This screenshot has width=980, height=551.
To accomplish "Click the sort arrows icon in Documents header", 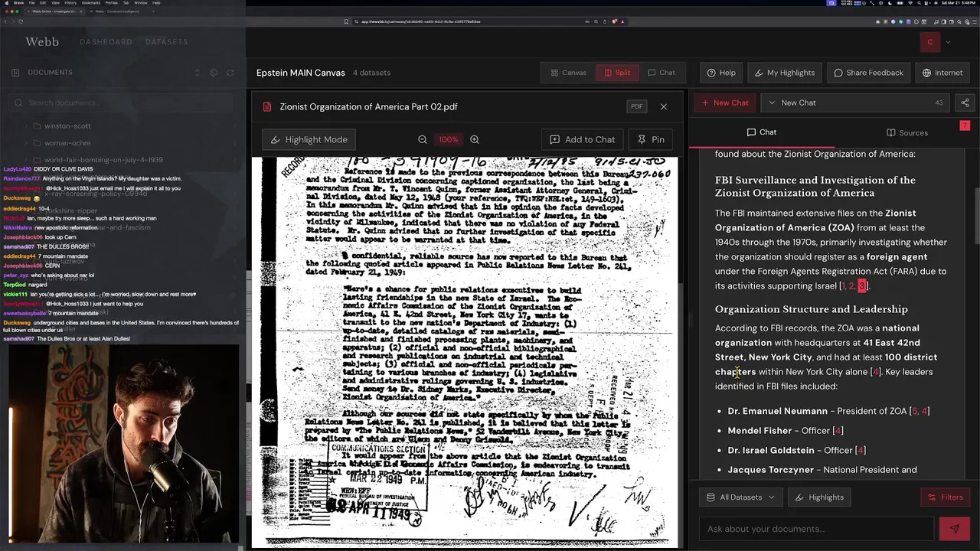I will coord(197,73).
